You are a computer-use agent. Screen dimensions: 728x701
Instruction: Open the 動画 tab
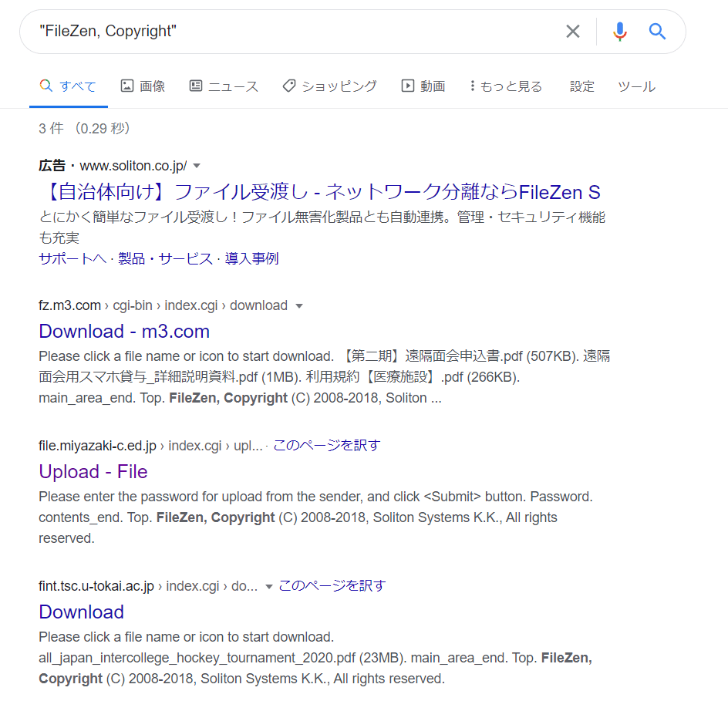tap(423, 86)
